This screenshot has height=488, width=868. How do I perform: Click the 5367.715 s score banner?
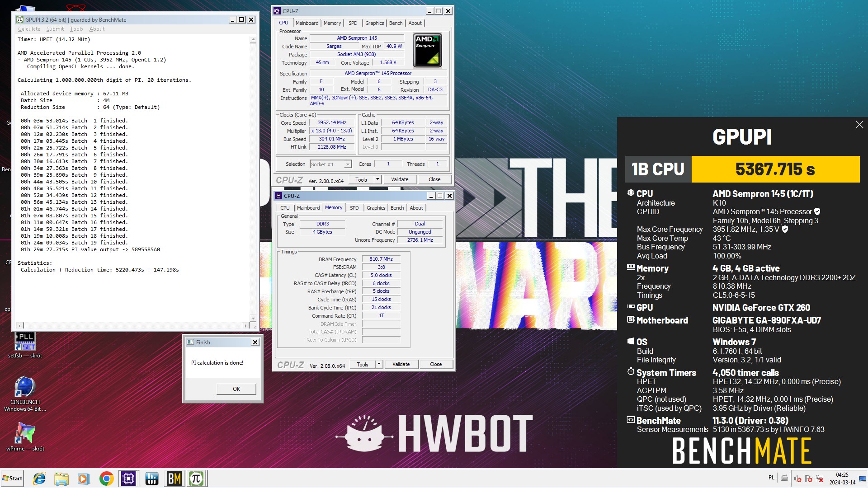775,169
